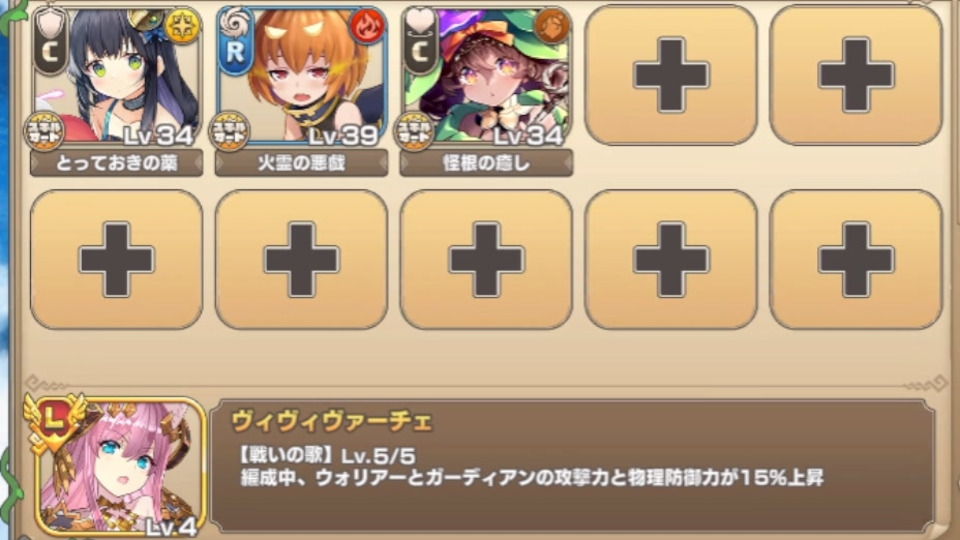The height and width of the screenshot is (540, 960).
Task: Add a member to fifth top-row slot
Action: tap(856, 75)
